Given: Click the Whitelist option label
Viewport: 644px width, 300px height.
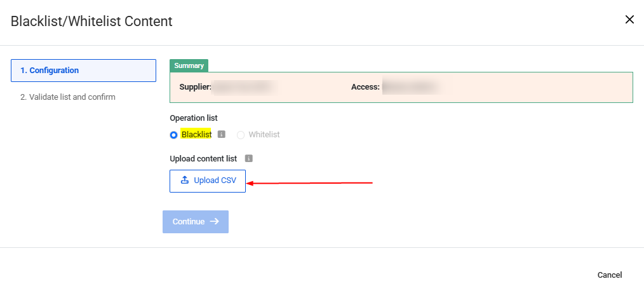Looking at the screenshot, I should point(264,135).
